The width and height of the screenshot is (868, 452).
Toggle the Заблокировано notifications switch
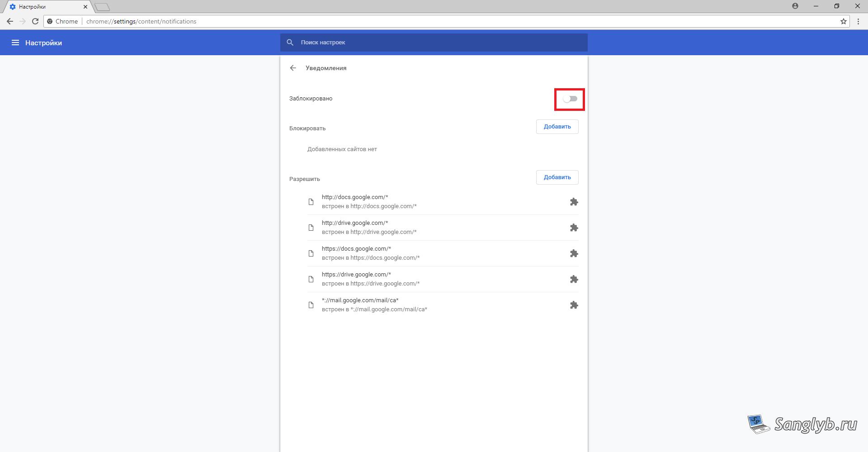point(570,99)
